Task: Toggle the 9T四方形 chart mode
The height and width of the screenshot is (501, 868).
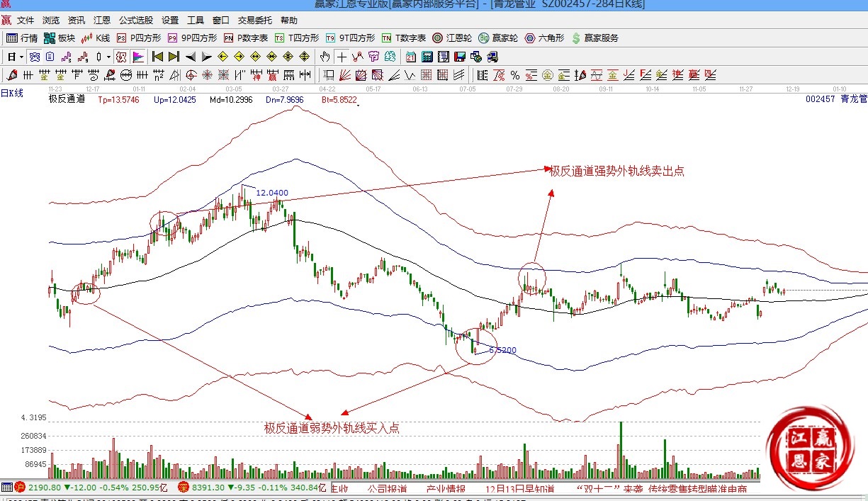Action: pyautogui.click(x=350, y=38)
